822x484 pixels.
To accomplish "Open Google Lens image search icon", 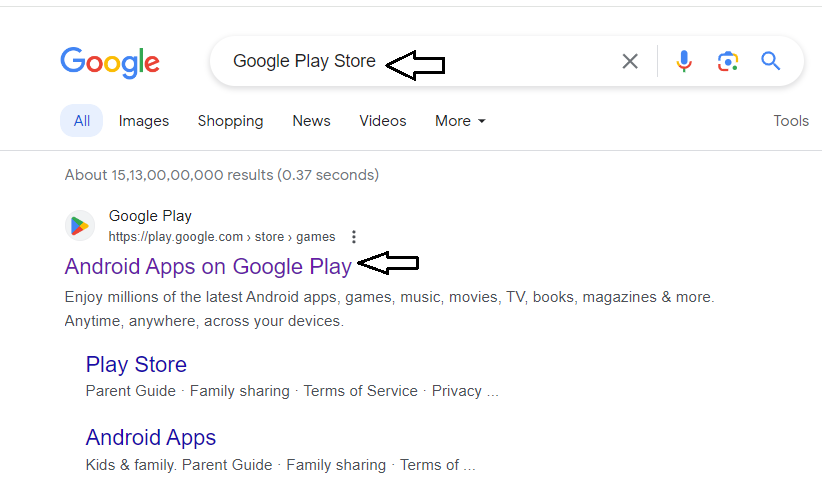I will point(728,61).
